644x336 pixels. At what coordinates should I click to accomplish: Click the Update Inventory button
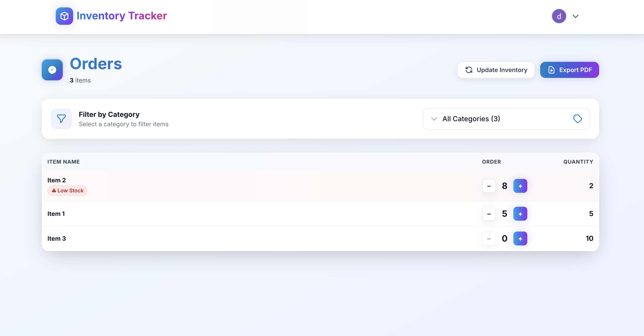496,70
